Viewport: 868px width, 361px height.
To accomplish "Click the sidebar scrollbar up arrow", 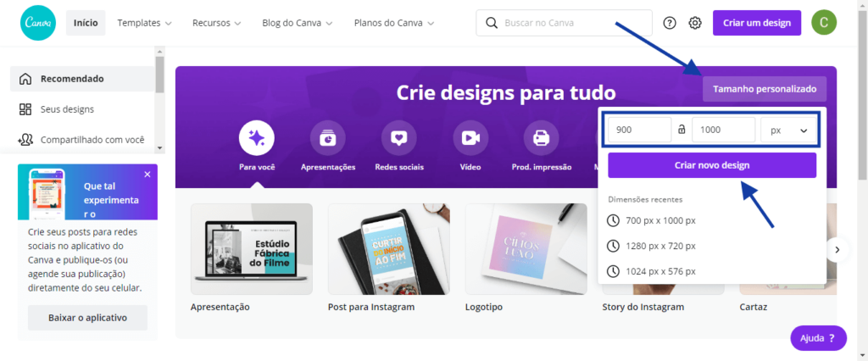I will click(x=160, y=52).
